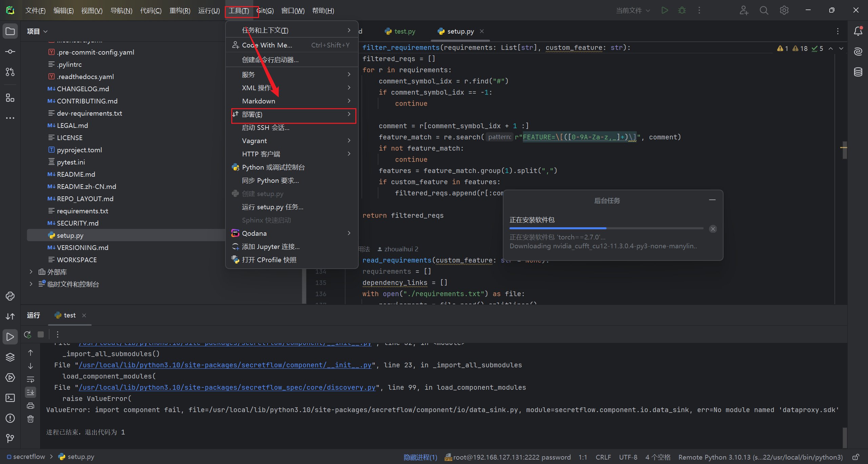Open Code With Me collaboration icon
This screenshot has height=464, width=868.
[744, 10]
